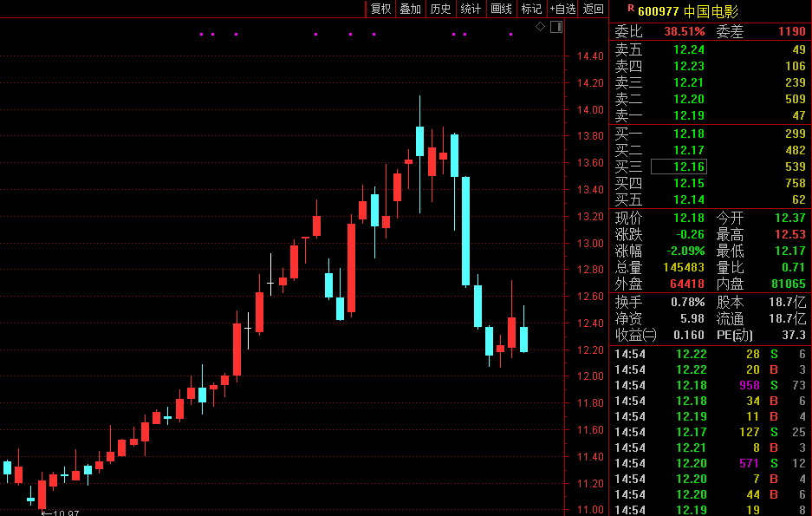
Task: Activate the 画线 drawing tool
Action: [501, 10]
